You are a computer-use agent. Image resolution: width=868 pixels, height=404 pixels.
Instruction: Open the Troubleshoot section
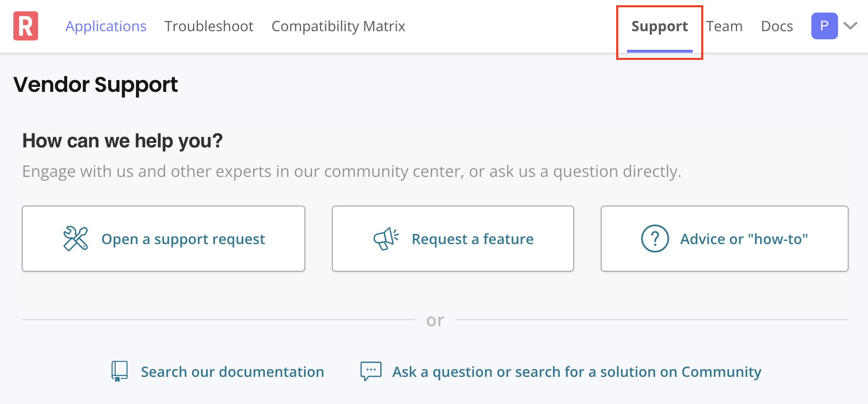[x=209, y=26]
